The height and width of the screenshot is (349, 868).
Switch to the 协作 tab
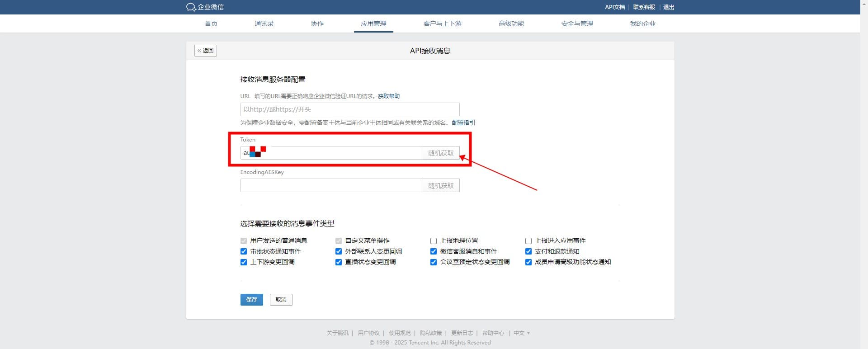tap(317, 24)
